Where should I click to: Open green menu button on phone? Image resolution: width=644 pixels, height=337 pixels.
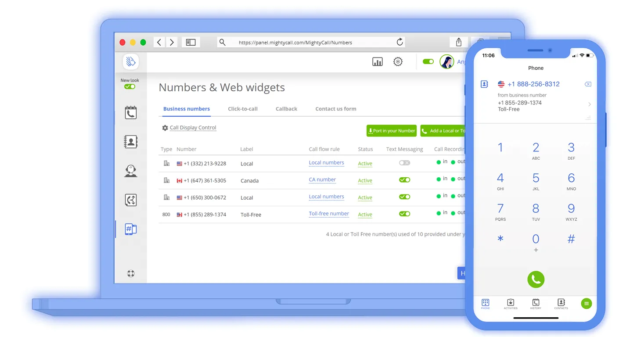point(586,303)
